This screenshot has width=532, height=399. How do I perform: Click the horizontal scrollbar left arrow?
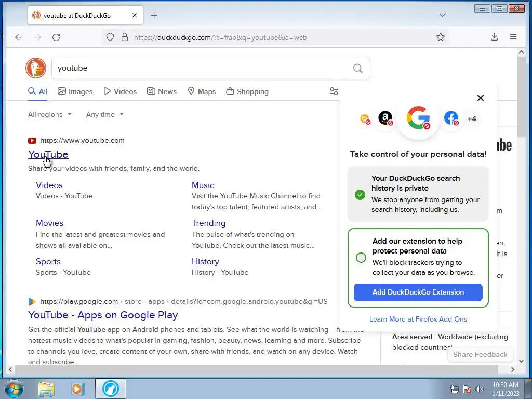point(10,369)
